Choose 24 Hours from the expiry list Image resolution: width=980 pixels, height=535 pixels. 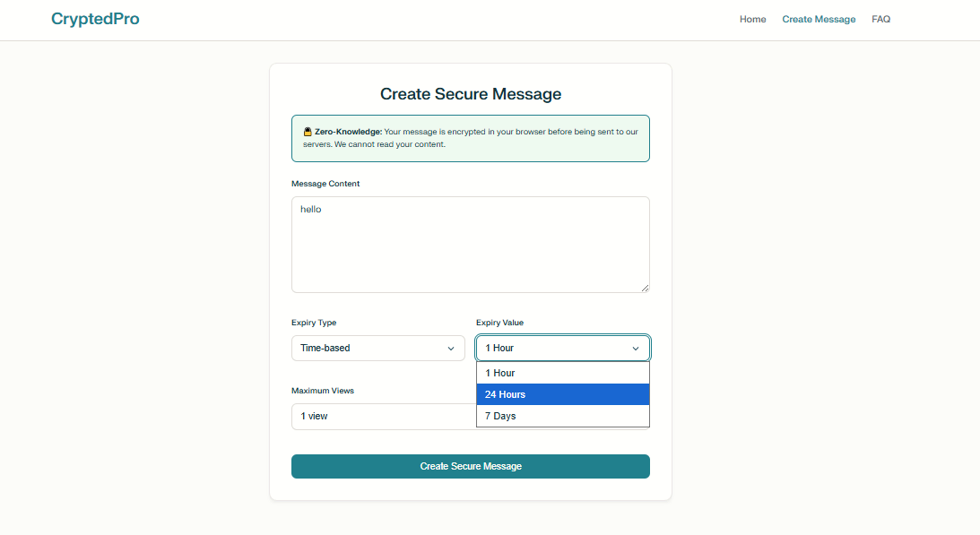[562, 394]
